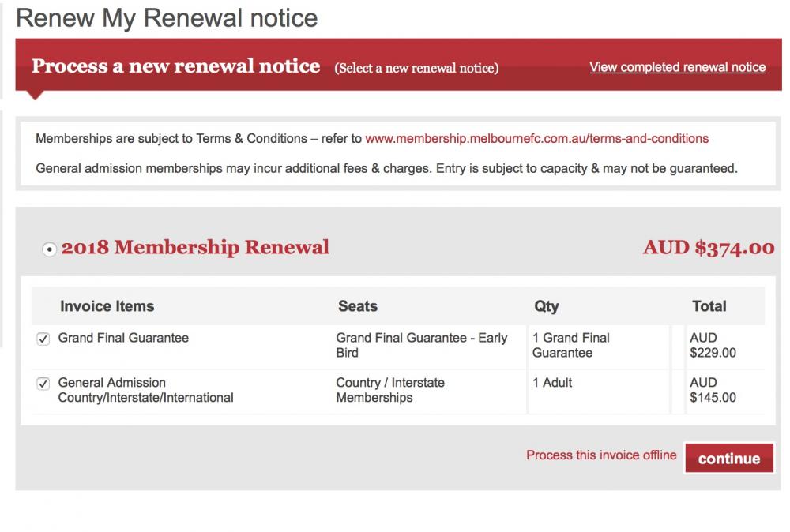Click the Renew My Renewal notice page title
The height and width of the screenshot is (532, 790).
[167, 17]
